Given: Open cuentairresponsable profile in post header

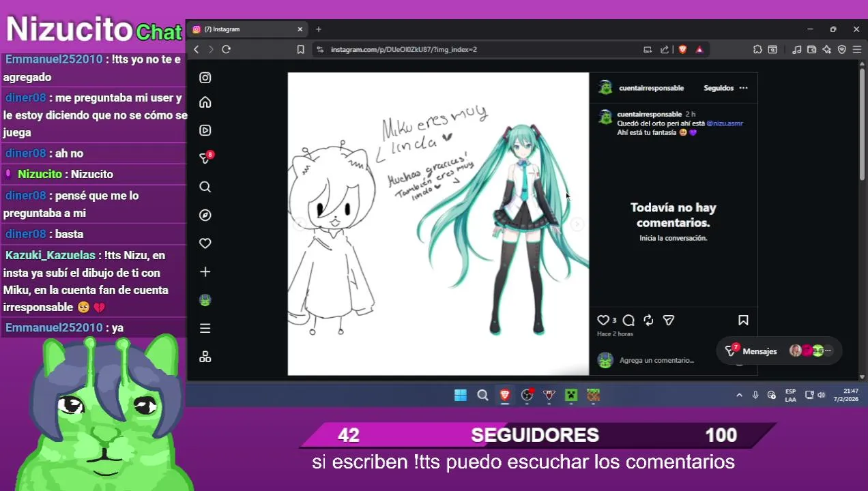Looking at the screenshot, I should coord(651,88).
